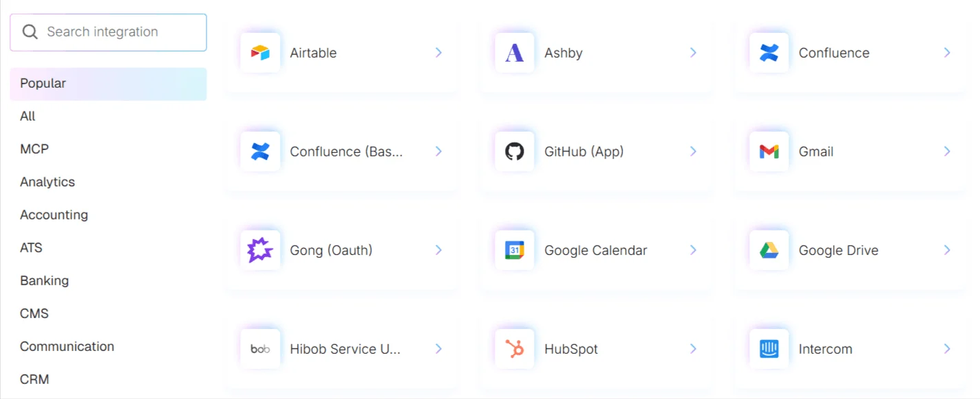Click the chevron on the Gmail card
The height and width of the screenshot is (399, 980).
pos(947,152)
